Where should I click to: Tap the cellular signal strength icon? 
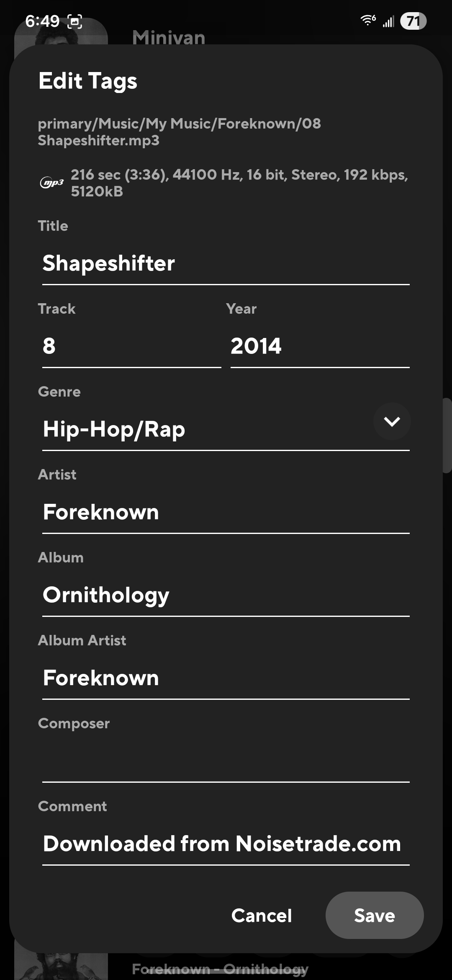click(x=388, y=21)
